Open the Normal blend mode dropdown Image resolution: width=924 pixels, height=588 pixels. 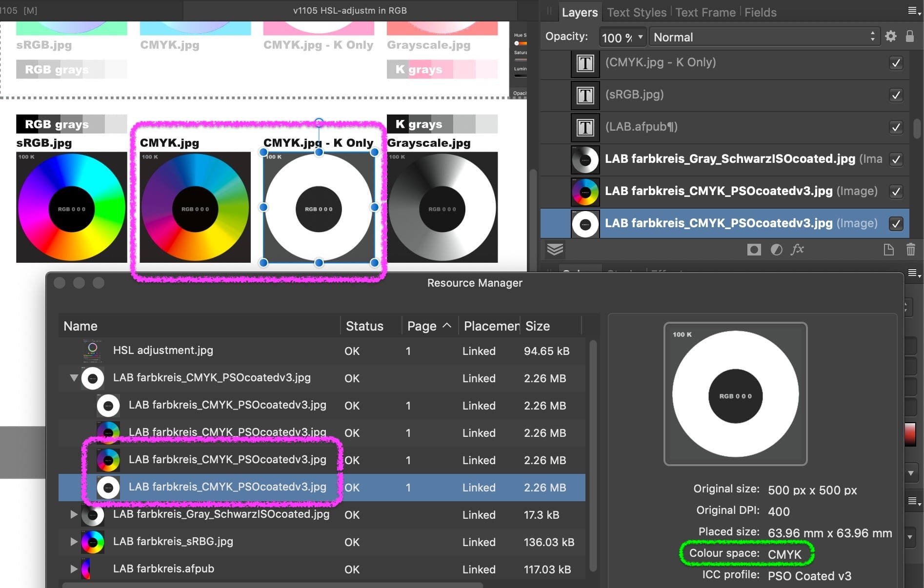pos(764,37)
